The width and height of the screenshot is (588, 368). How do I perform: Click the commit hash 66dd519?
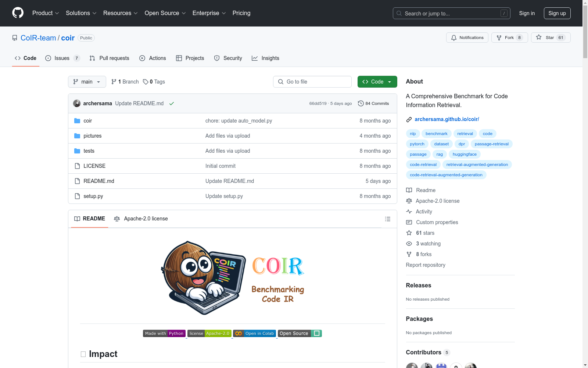318,103
